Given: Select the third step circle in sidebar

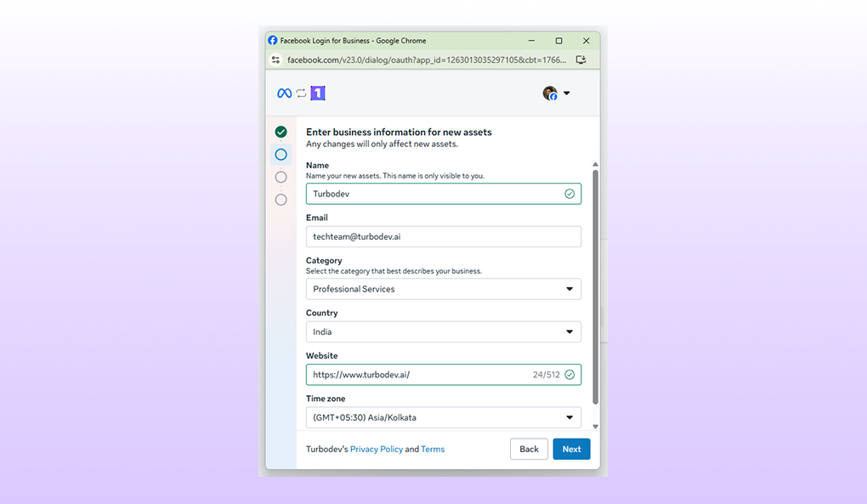Looking at the screenshot, I should tap(280, 177).
